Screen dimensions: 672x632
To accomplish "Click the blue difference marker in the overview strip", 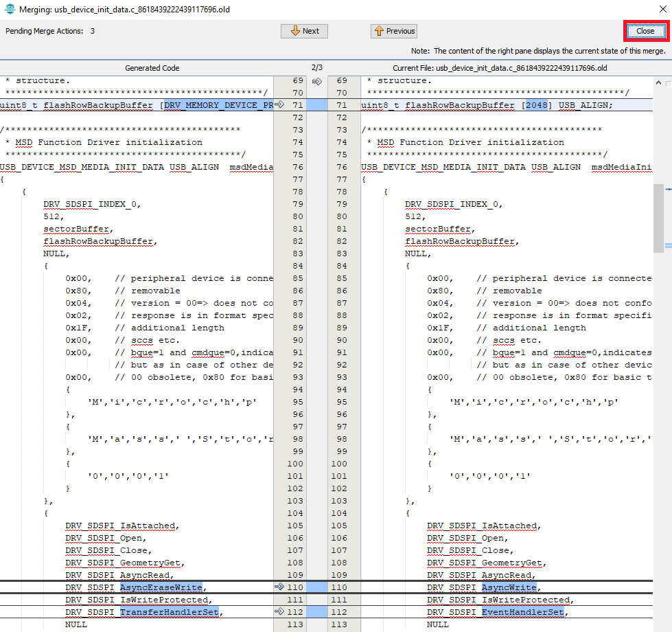I will (x=668, y=245).
